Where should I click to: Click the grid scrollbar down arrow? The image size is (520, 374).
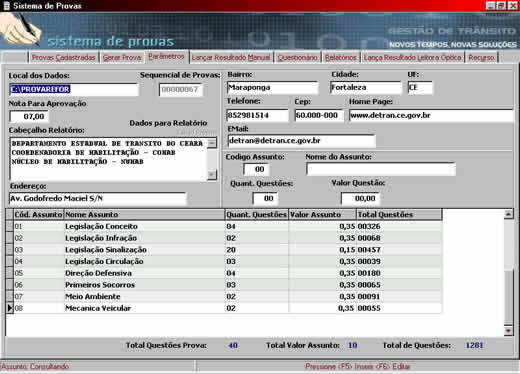pyautogui.click(x=509, y=331)
